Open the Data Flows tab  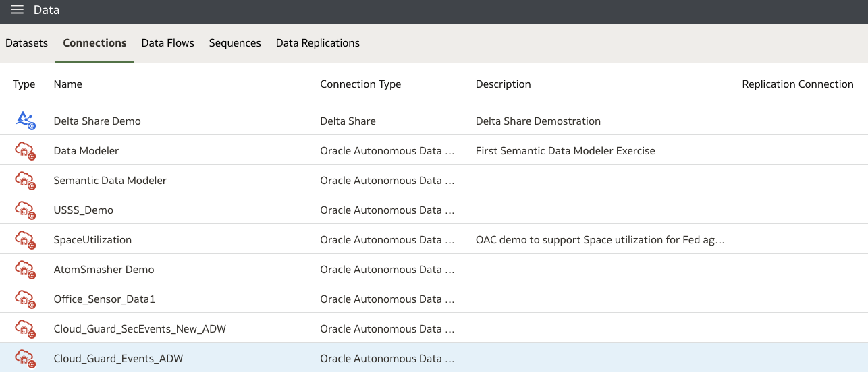[x=167, y=43]
